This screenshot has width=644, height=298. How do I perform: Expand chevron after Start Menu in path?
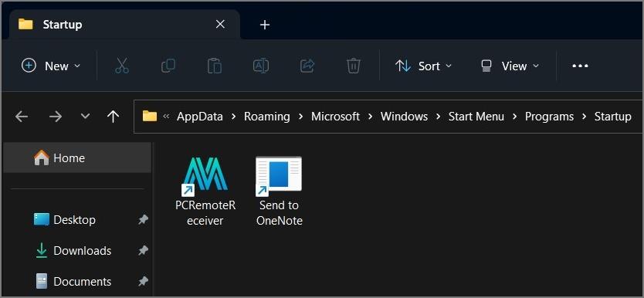pos(514,117)
